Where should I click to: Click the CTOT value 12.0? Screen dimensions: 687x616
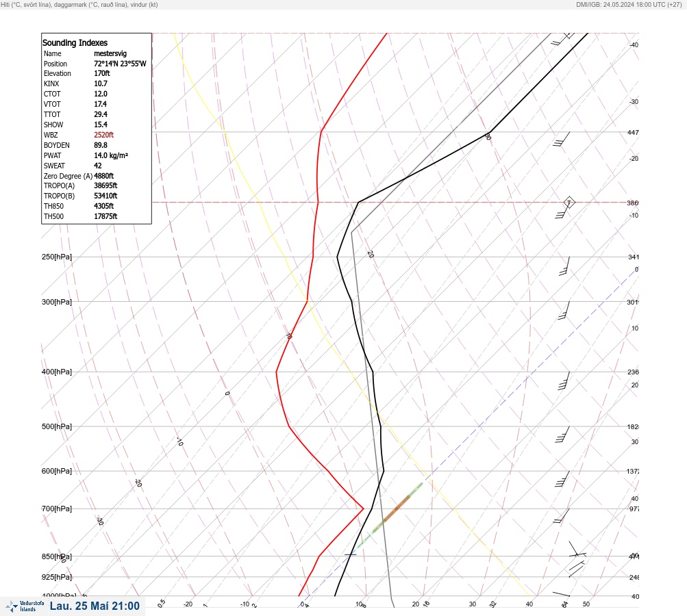[x=101, y=94]
